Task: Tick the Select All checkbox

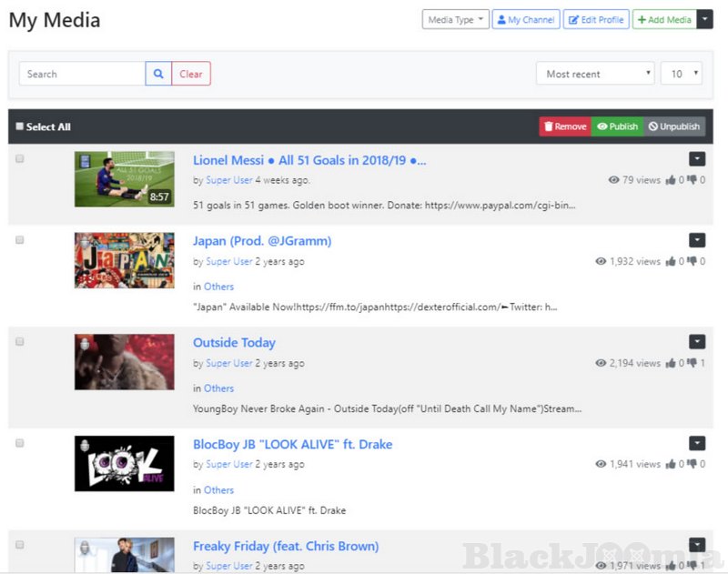Action: [x=20, y=126]
